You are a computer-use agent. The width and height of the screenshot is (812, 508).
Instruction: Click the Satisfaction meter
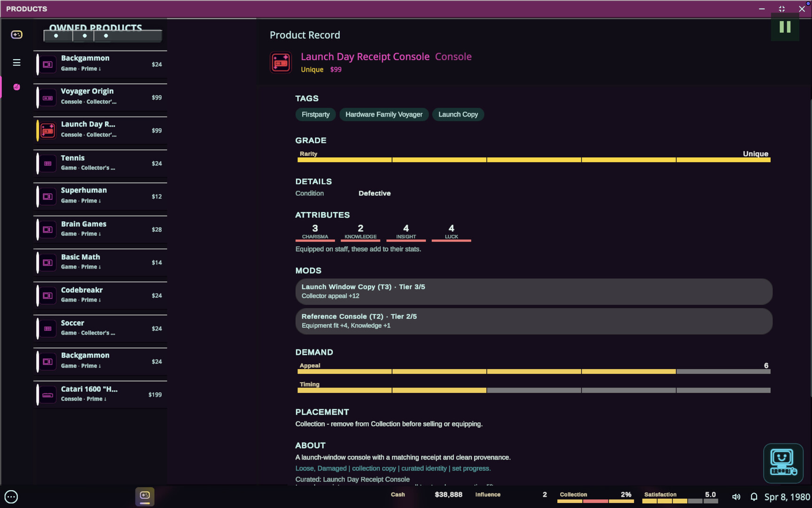coord(680,501)
